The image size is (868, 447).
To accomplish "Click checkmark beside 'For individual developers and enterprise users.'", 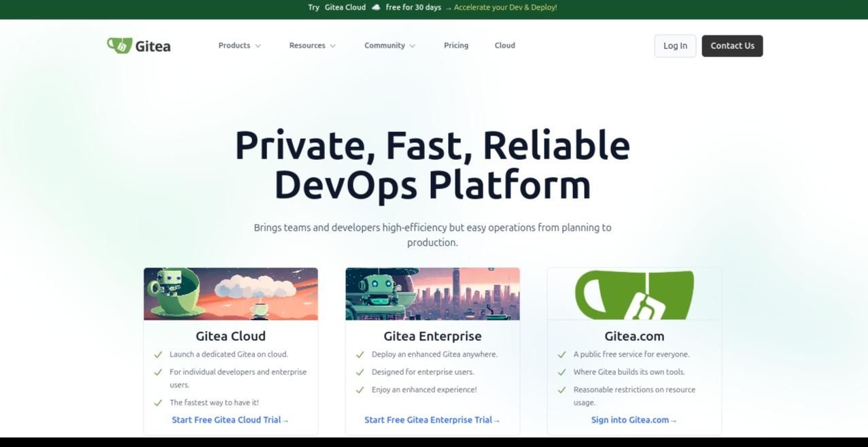I will pos(158,372).
